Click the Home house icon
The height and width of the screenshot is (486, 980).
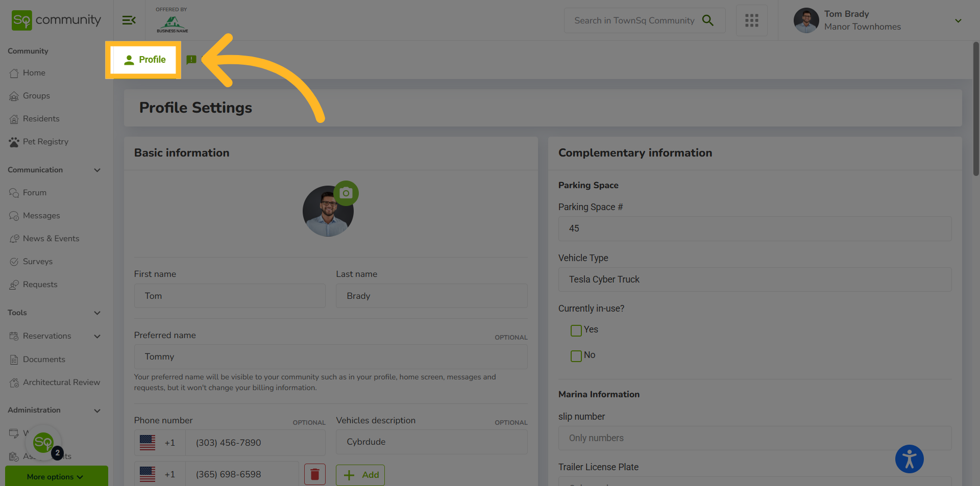(14, 73)
